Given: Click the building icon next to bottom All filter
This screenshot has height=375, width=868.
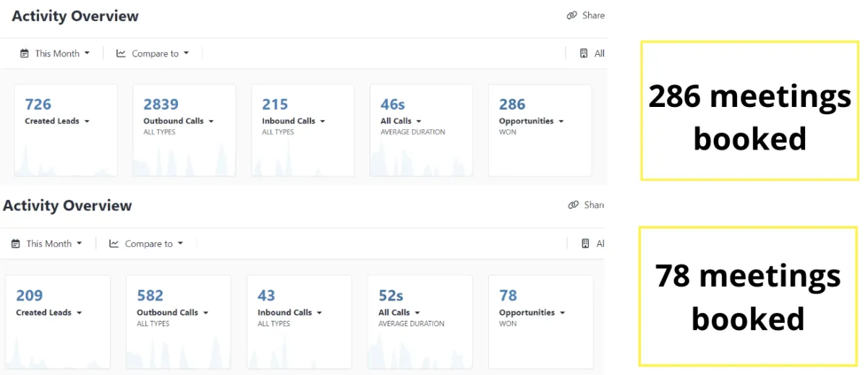Looking at the screenshot, I should click(x=585, y=244).
